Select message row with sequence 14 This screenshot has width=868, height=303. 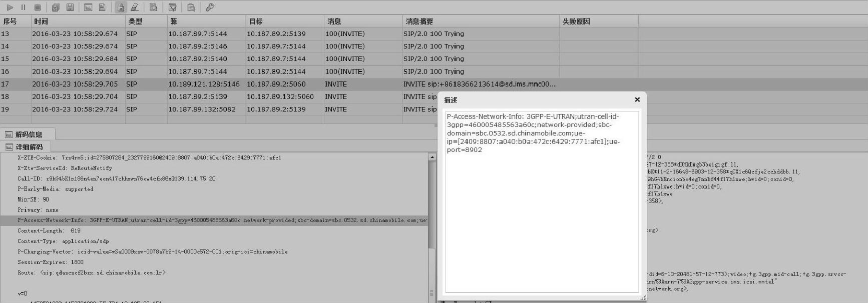pyautogui.click(x=434, y=46)
